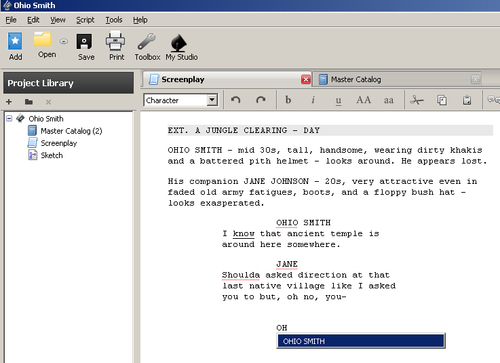Click the typed OH character line
Image resolution: width=500 pixels, height=363 pixels.
coord(282,328)
